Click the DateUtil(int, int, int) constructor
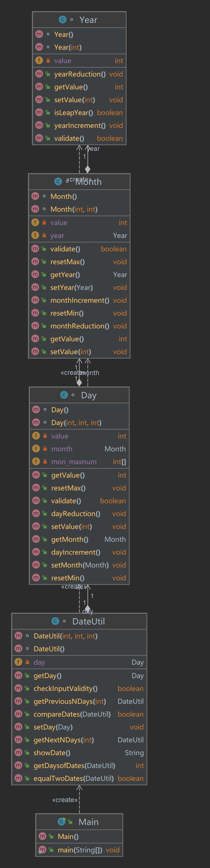Viewport: 210px width, 868px height. (x=66, y=636)
